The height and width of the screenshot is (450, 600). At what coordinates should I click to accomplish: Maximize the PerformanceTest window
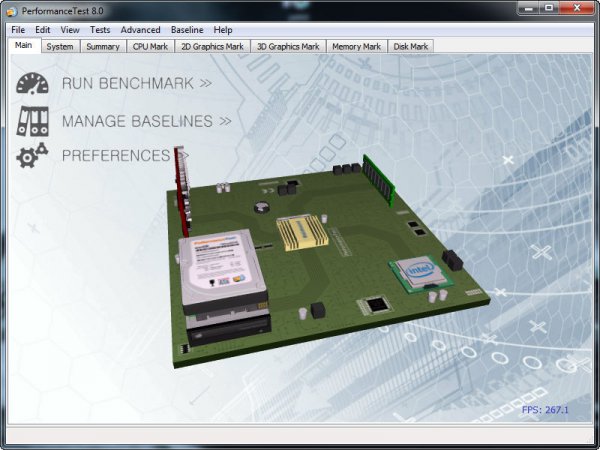pos(549,8)
